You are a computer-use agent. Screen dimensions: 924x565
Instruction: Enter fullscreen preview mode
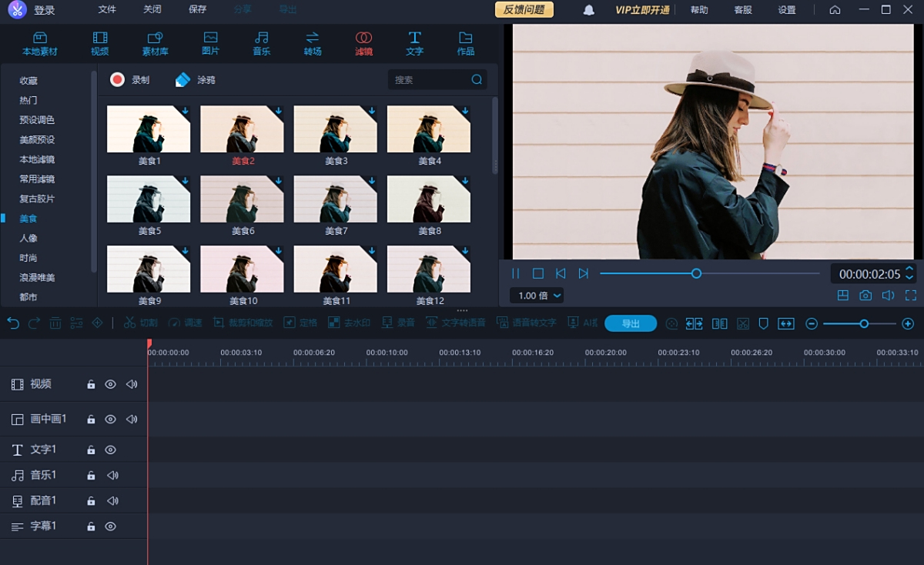(x=911, y=296)
